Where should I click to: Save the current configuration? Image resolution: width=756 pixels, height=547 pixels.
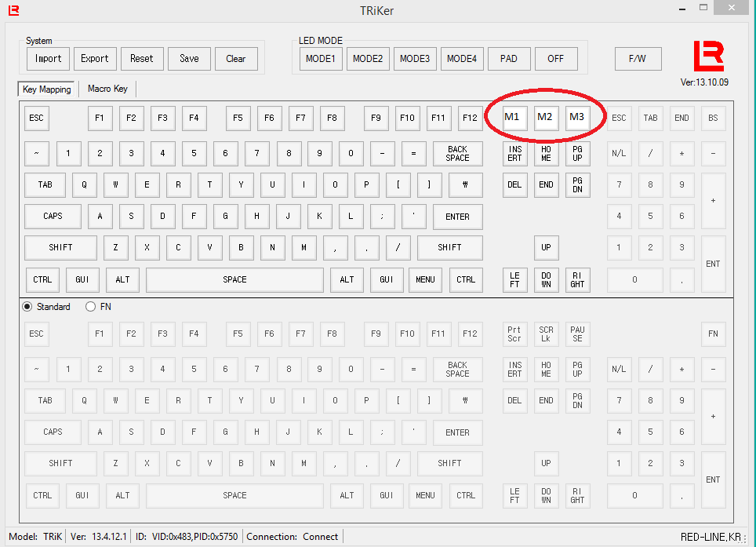point(188,58)
